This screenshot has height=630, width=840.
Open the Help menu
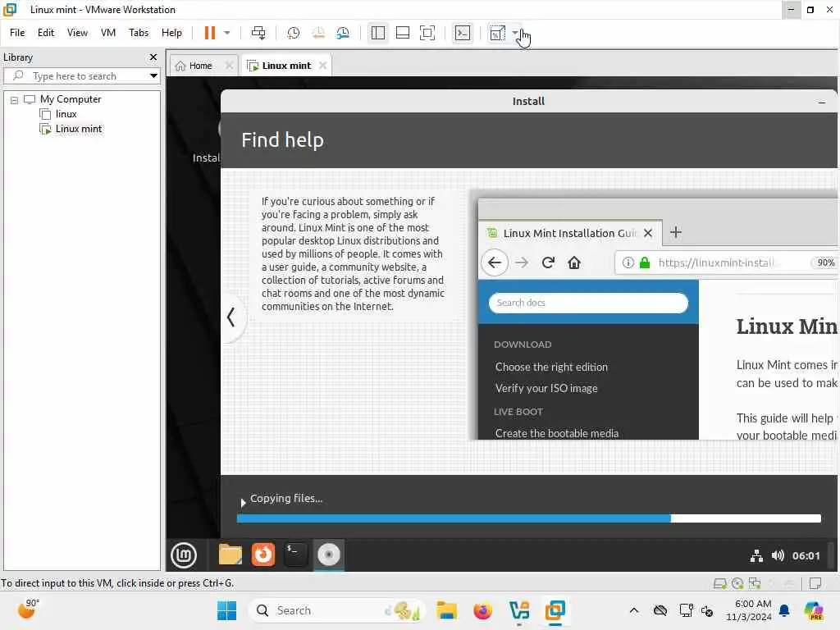(x=171, y=33)
